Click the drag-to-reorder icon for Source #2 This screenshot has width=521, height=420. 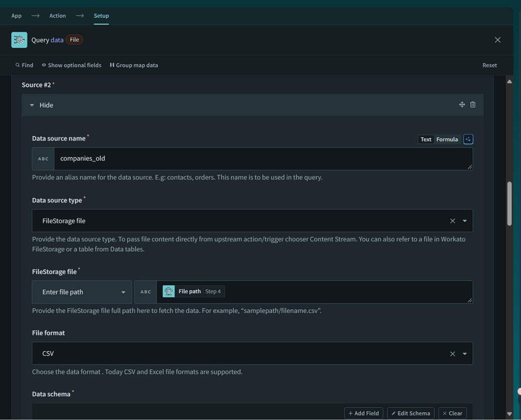pyautogui.click(x=462, y=105)
